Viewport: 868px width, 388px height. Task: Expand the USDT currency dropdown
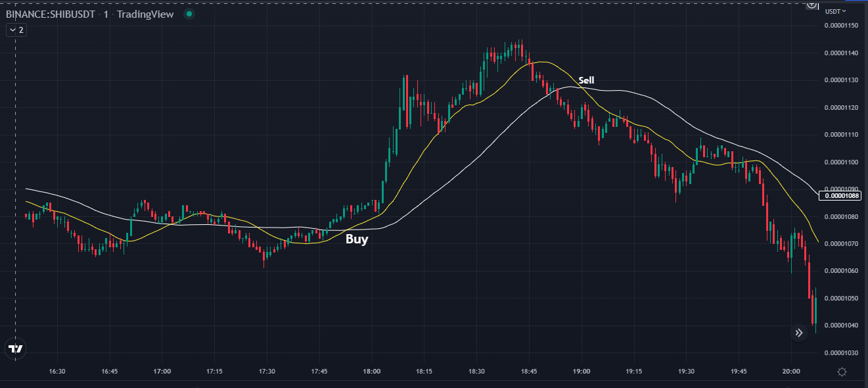(x=836, y=11)
